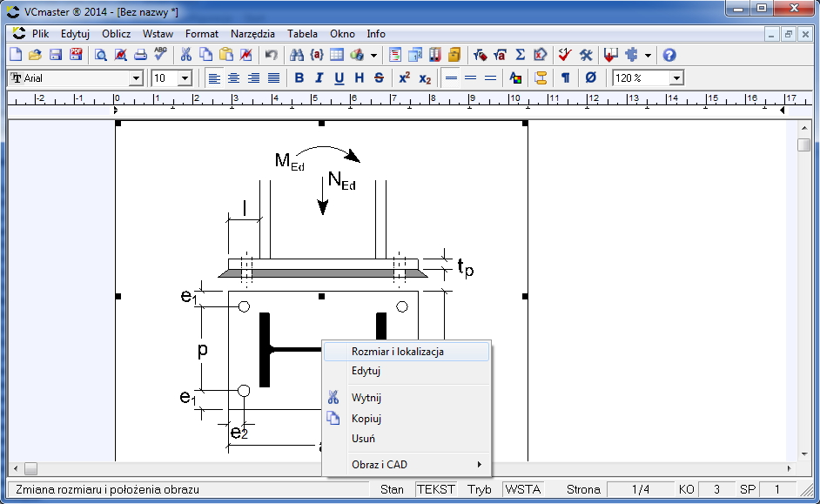Open the 120 % zoom dropdown
The width and height of the screenshot is (820, 504).
pyautogui.click(x=675, y=78)
